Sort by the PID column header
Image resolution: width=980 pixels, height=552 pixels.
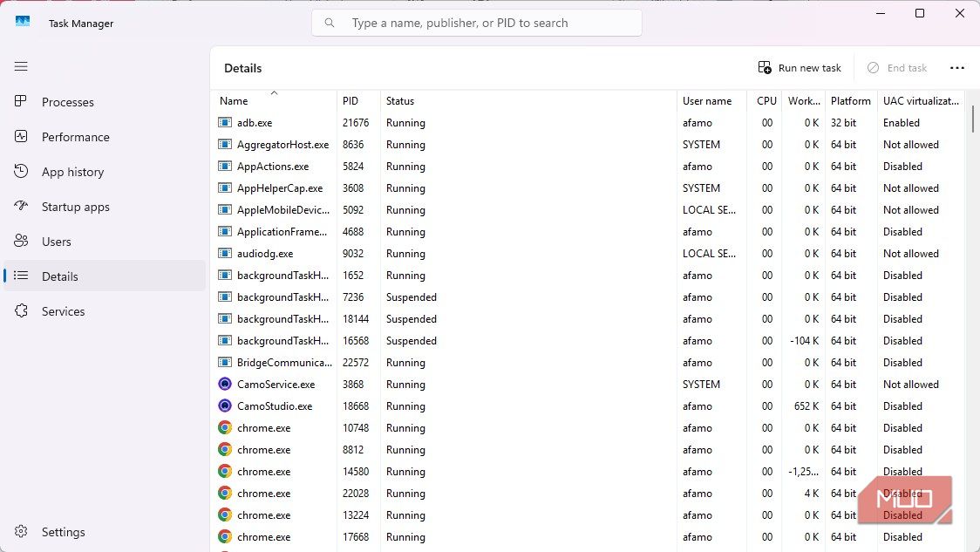tap(358, 100)
